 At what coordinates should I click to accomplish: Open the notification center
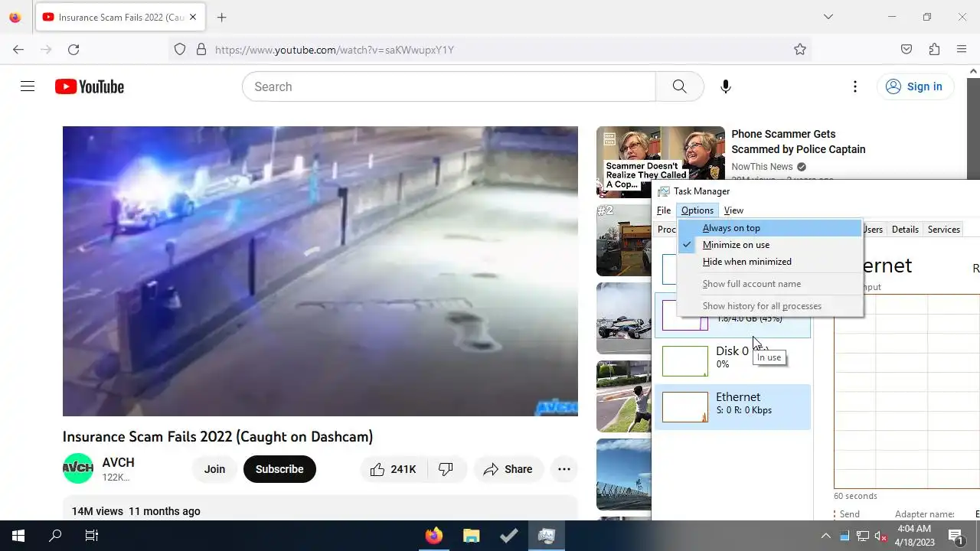pos(956,536)
